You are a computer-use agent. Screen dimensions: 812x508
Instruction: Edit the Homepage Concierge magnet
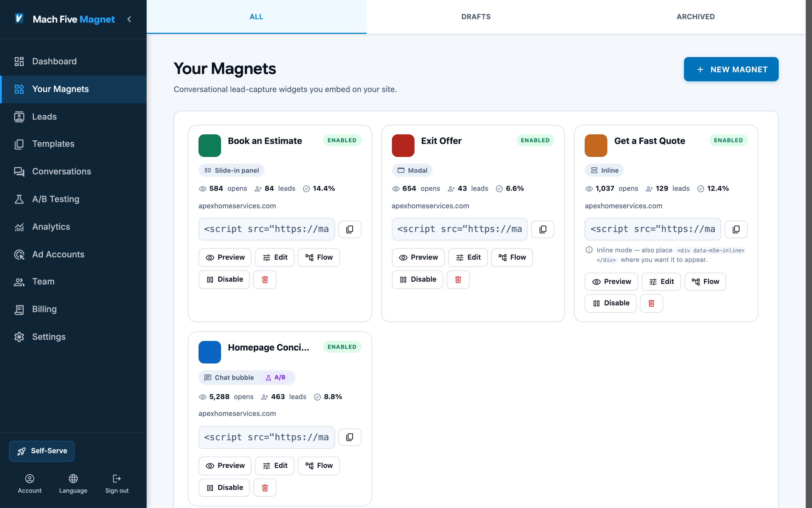pos(275,466)
